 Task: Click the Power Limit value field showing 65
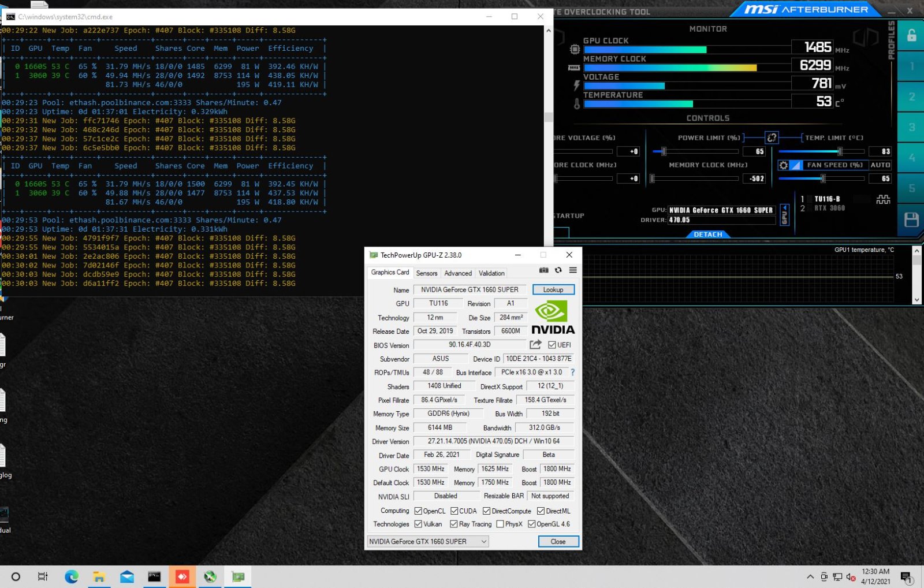pyautogui.click(x=755, y=151)
